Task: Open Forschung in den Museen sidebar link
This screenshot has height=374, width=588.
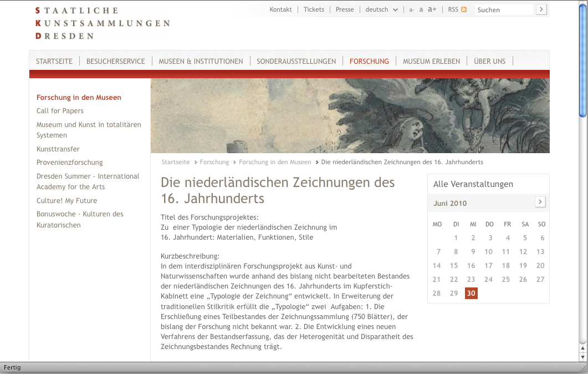Action: [x=79, y=97]
